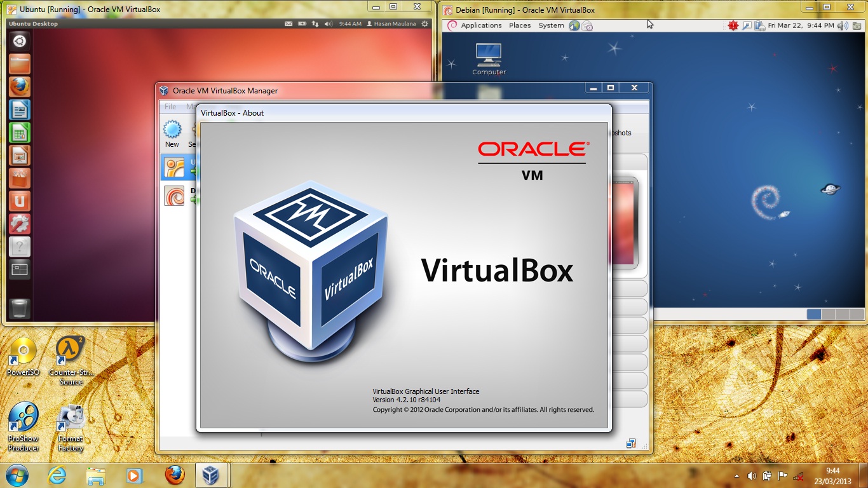Click the rightmost applet icon in the Debian panel
The height and width of the screenshot is (488, 868).
tap(856, 25)
